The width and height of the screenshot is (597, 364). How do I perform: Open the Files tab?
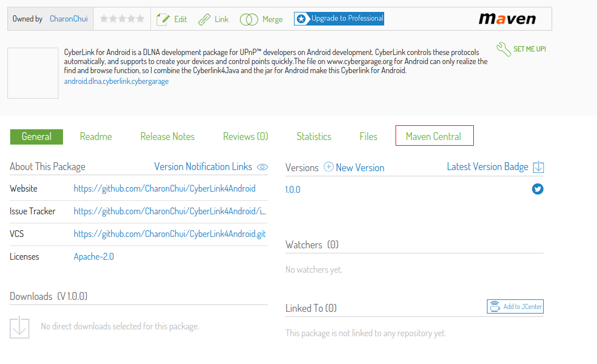tap(368, 137)
